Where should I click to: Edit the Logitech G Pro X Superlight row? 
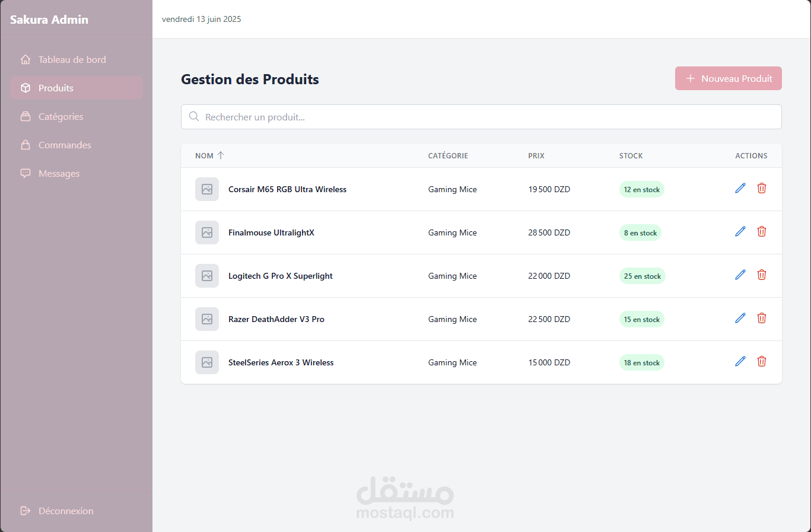click(740, 275)
